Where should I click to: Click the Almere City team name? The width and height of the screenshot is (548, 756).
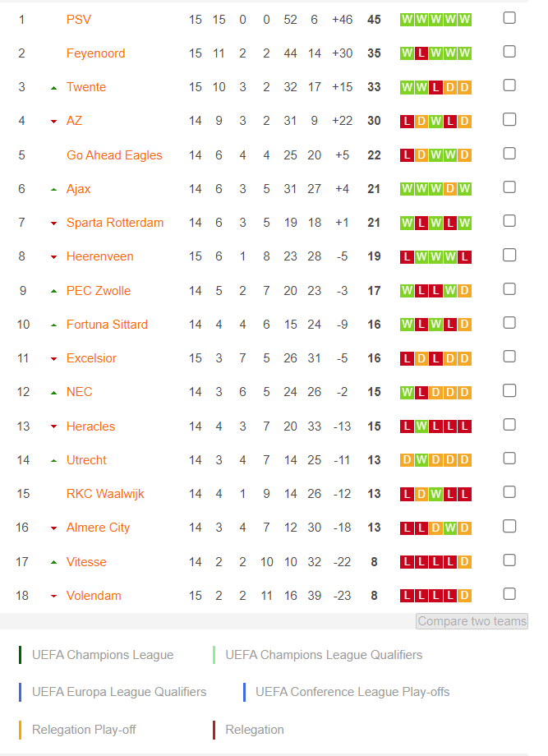[x=98, y=528]
